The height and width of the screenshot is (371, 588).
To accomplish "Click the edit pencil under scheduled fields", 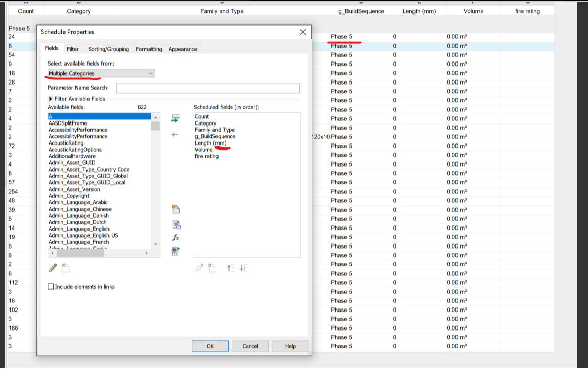I will [199, 267].
